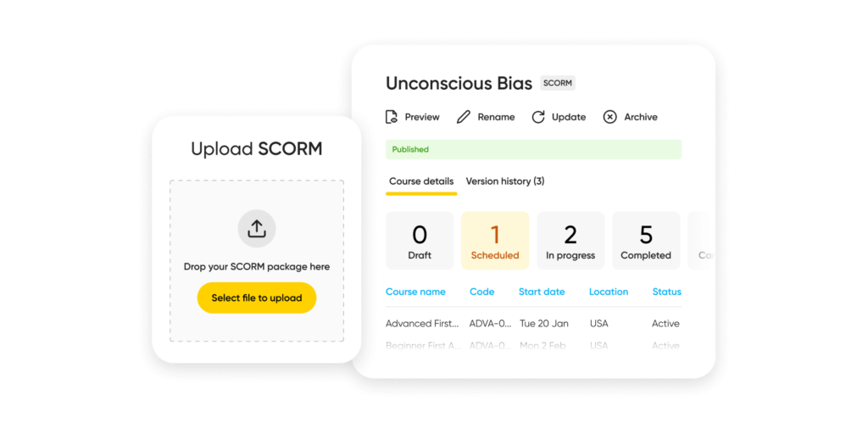Viewport: 868px width, 434px height.
Task: Click the Update refresh icon
Action: (x=538, y=117)
